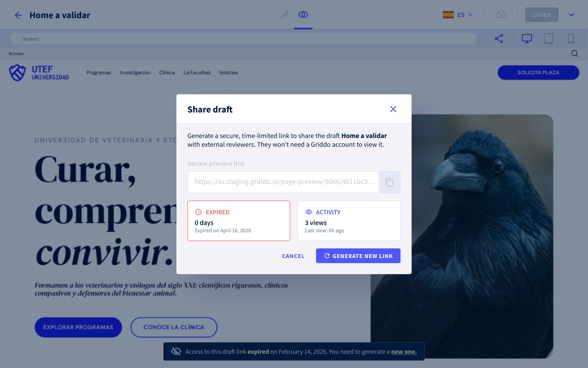Click the /home1 URL path field
Viewport: 588px width, 368px height.
[243, 39]
